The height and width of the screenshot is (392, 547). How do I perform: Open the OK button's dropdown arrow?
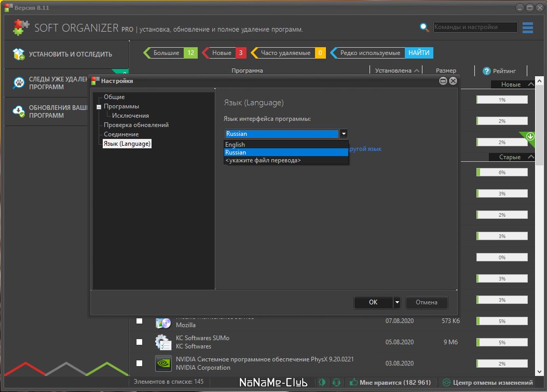coord(397,302)
